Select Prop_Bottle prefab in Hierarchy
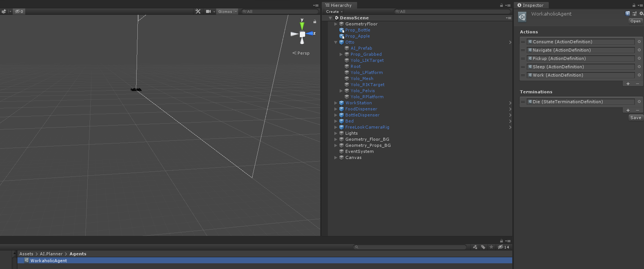 [357, 30]
